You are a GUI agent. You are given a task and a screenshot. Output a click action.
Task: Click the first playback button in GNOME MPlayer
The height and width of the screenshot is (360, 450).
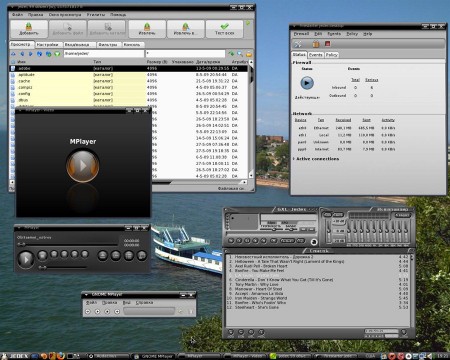click(x=88, y=311)
